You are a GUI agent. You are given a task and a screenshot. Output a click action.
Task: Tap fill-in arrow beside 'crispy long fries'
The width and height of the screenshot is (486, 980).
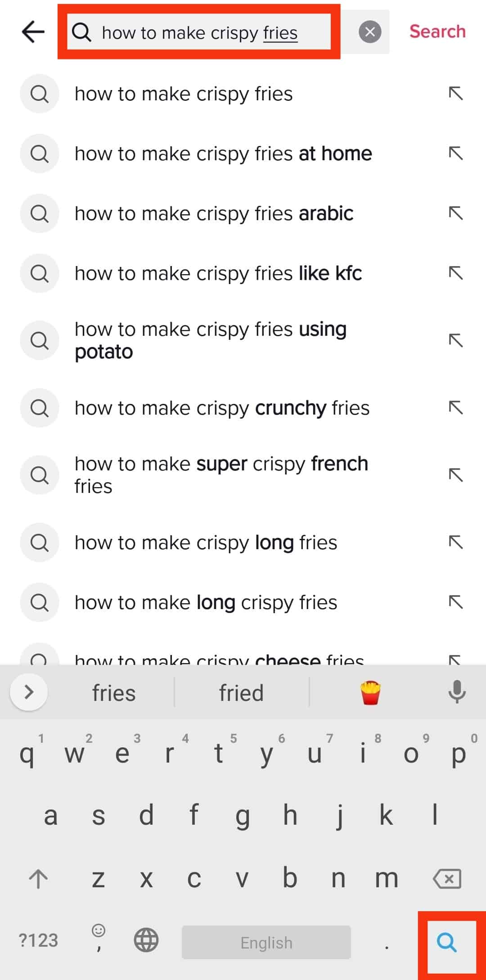pyautogui.click(x=455, y=542)
